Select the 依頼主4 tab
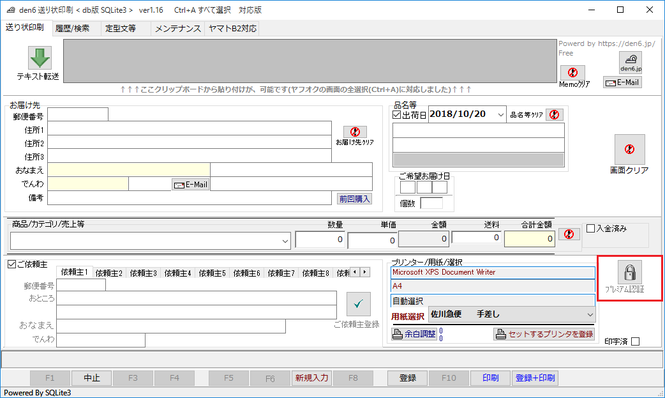Viewport: 665px width, 398px height. tap(177, 273)
